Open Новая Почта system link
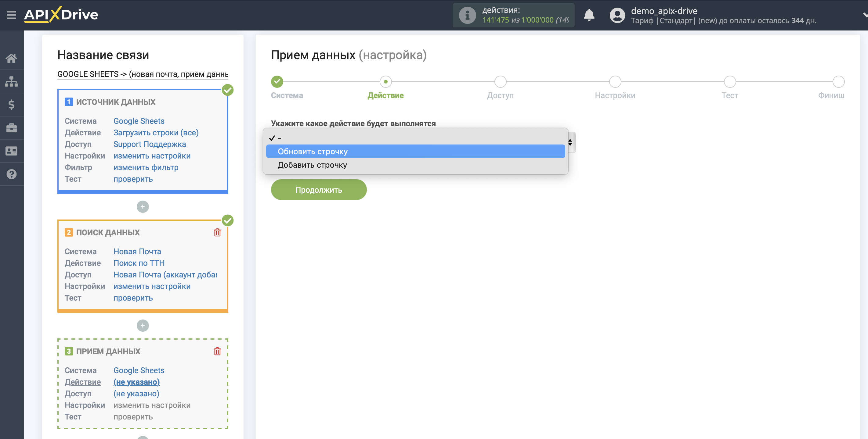868x439 pixels. tap(137, 252)
